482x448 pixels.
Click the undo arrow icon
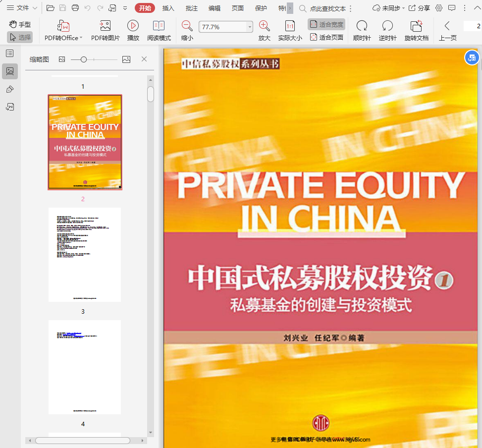pyautogui.click(x=88, y=8)
